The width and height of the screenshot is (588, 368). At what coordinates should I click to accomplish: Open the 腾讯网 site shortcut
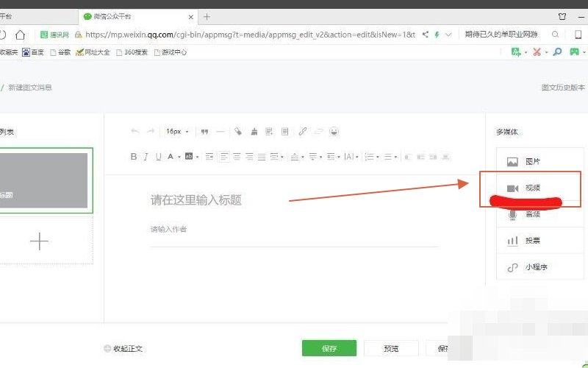(x=54, y=35)
